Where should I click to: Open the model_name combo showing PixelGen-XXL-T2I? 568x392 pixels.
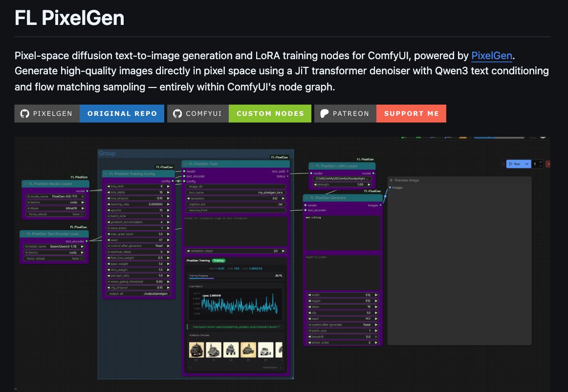(x=55, y=196)
